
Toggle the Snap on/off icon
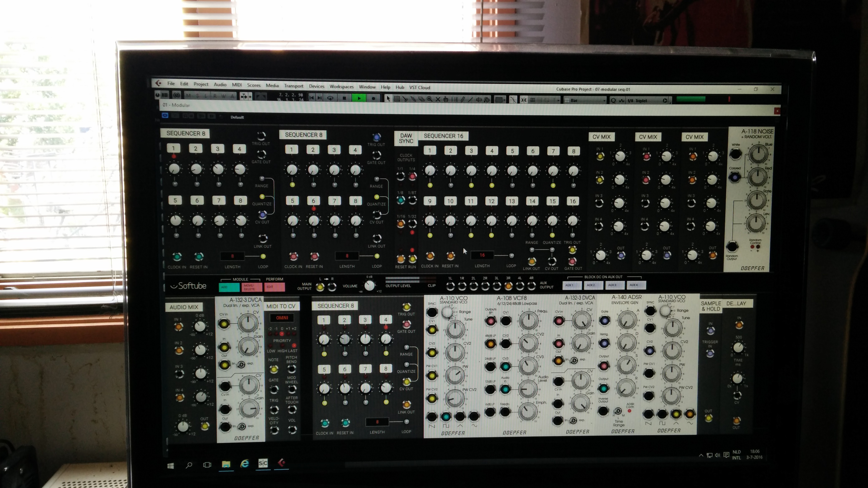tap(524, 100)
